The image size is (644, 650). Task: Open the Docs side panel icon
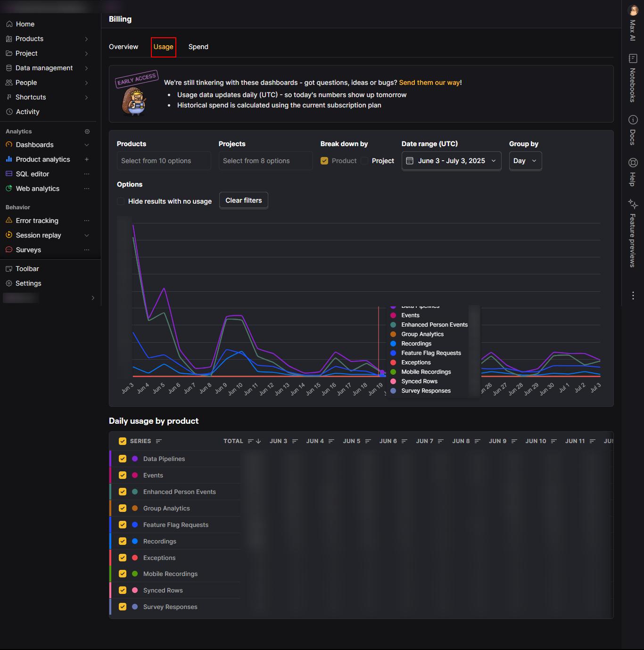(633, 120)
